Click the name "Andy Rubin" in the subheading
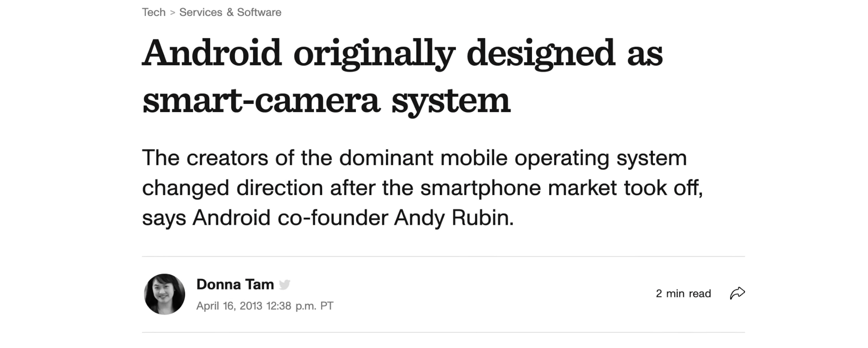The image size is (868, 348). [x=453, y=217]
